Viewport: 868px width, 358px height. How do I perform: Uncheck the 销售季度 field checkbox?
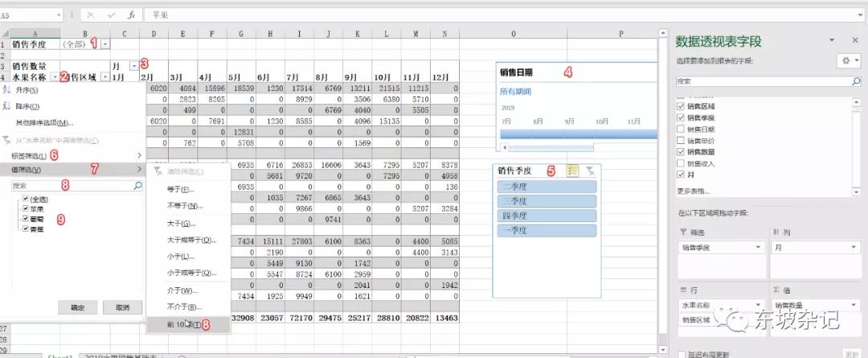(x=681, y=117)
